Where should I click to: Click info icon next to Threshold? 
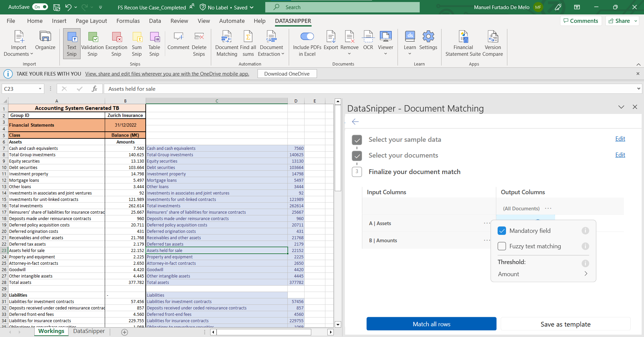(585, 263)
